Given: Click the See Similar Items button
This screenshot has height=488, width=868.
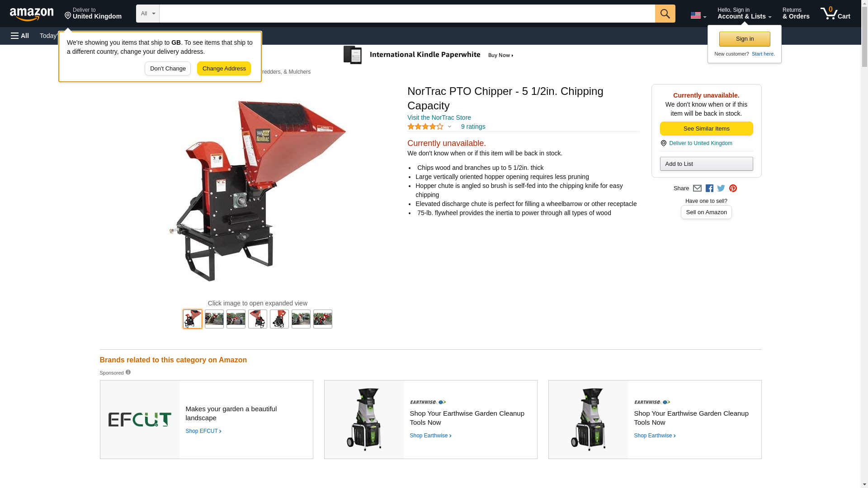Looking at the screenshot, I should tap(706, 129).
